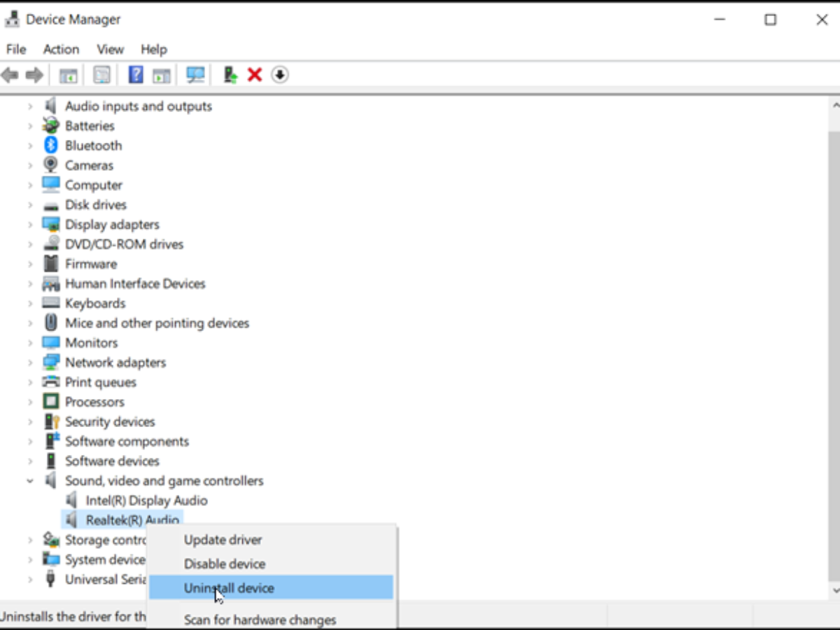Screen dimensions: 840x630
Task: Expand the Bluetooth node
Action: (x=30, y=146)
